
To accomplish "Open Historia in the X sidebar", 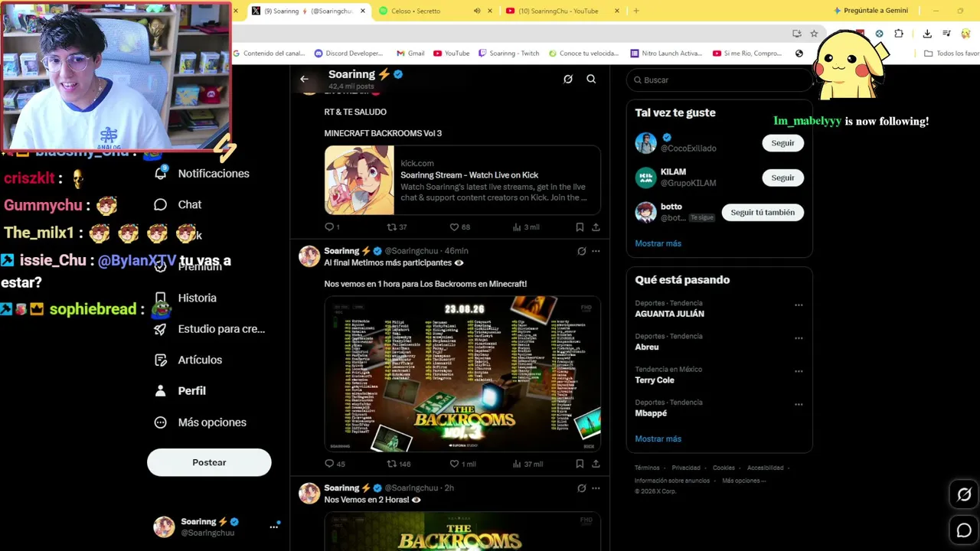I will (x=185, y=298).
